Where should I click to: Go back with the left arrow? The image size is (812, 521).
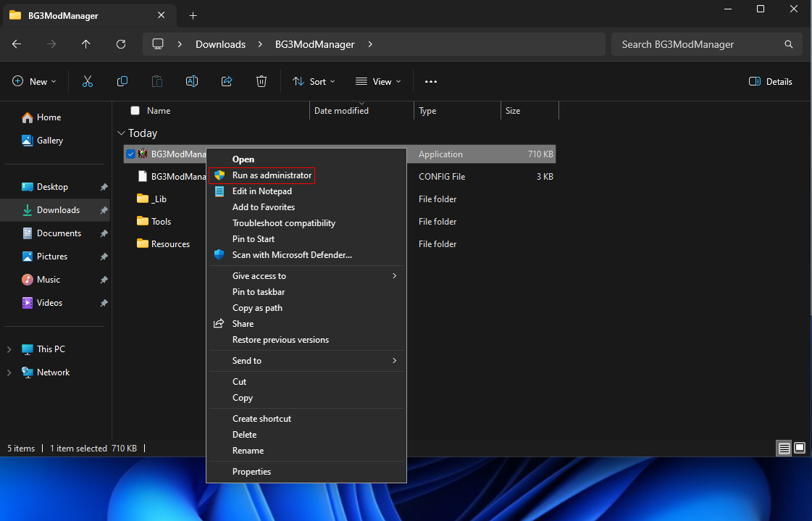tap(17, 44)
